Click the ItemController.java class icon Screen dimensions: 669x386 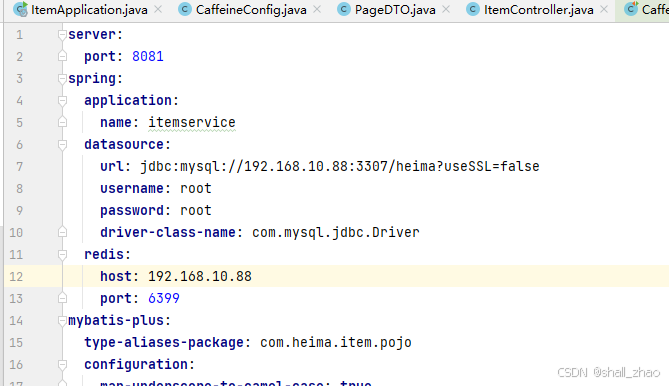(473, 9)
